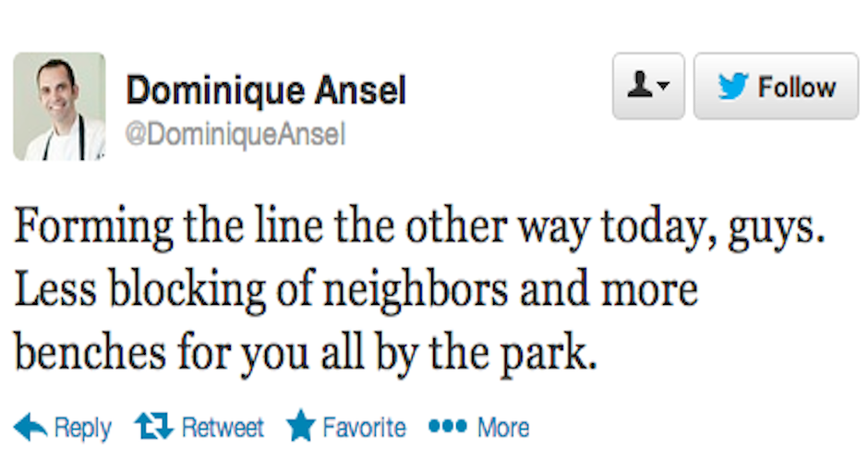This screenshot has height=462, width=868.
Task: Click the Reply arrow icon
Action: click(x=30, y=427)
